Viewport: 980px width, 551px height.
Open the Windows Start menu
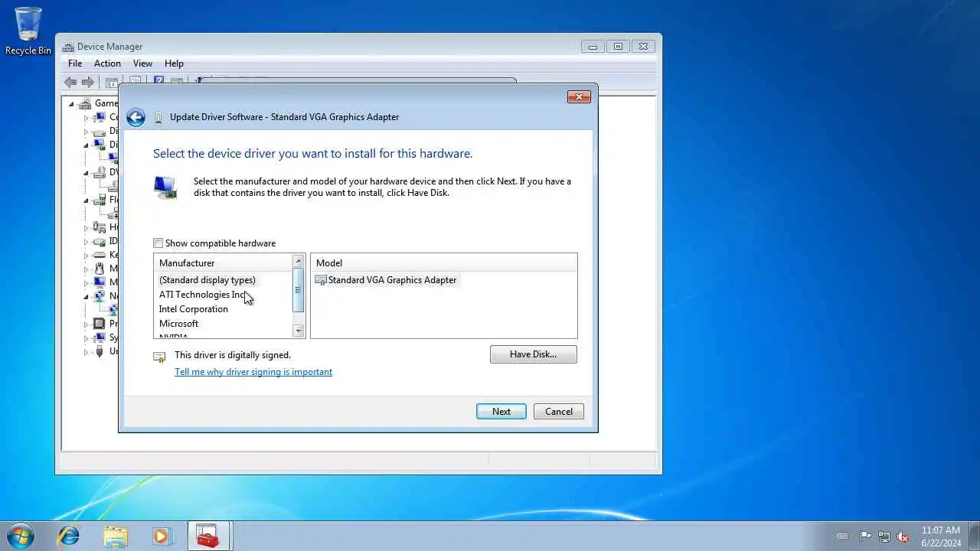point(21,536)
